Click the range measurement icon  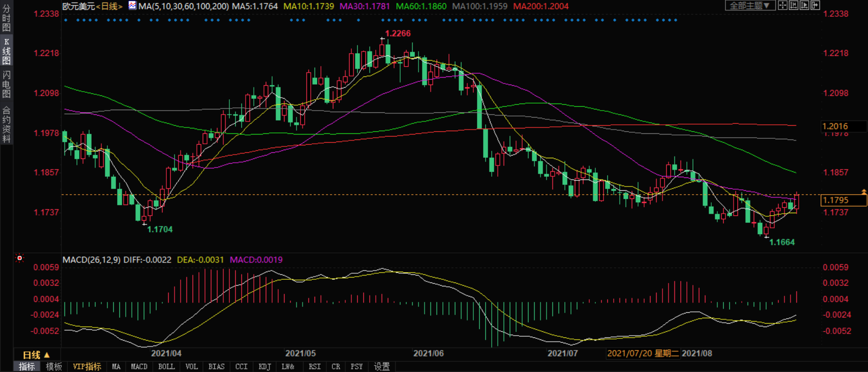tap(793, 5)
